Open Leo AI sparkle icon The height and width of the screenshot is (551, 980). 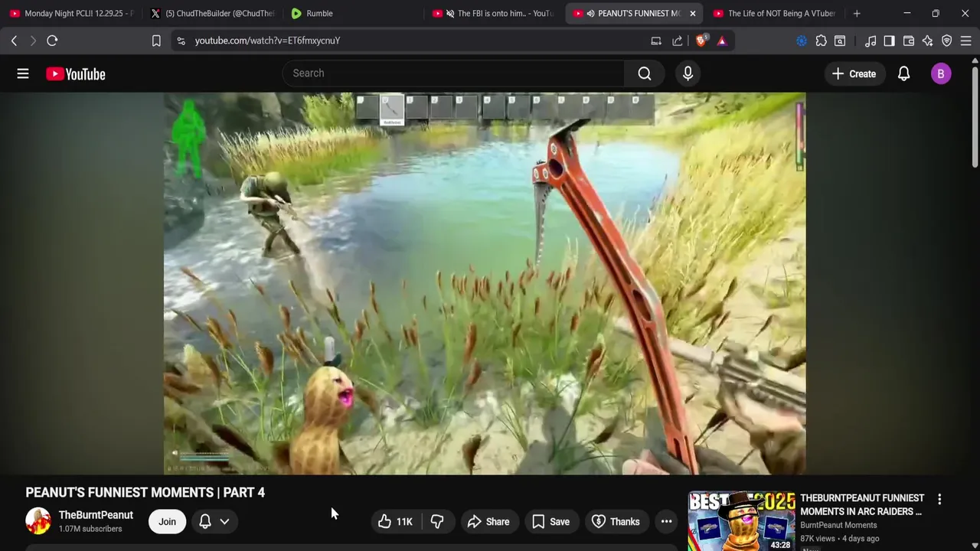928,41
